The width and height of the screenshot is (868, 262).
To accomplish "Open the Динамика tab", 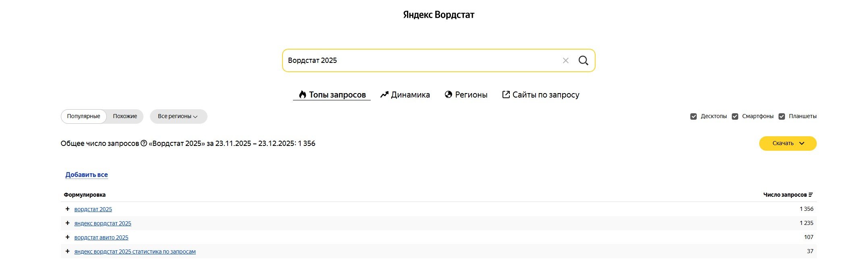I will pyautogui.click(x=405, y=95).
